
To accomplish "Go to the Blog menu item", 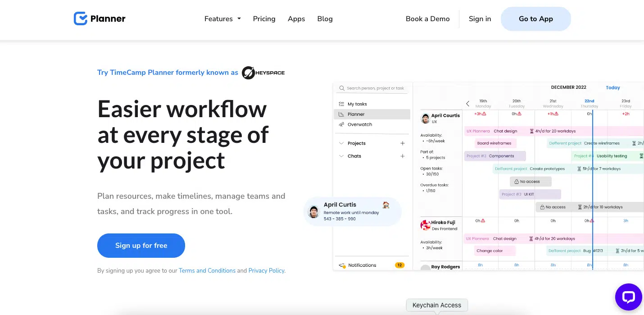I will [325, 19].
